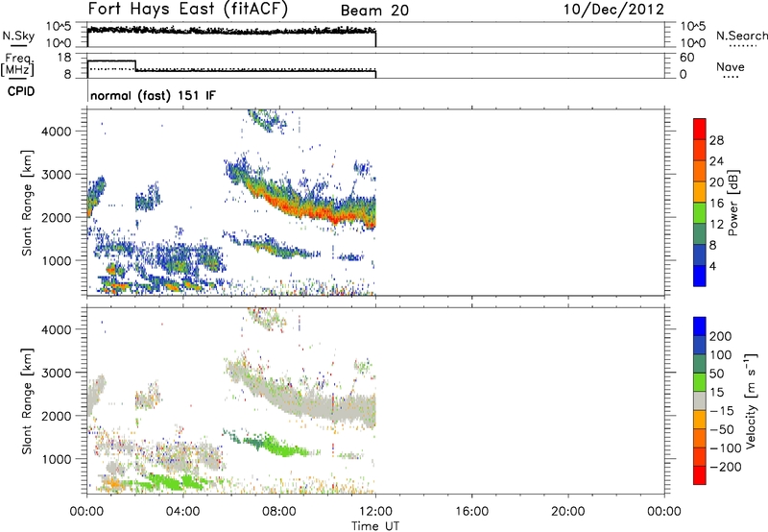Click the noise trace in the N.Sky panel
Image resolution: width=768 pixels, height=532 pixels.
(x=231, y=31)
